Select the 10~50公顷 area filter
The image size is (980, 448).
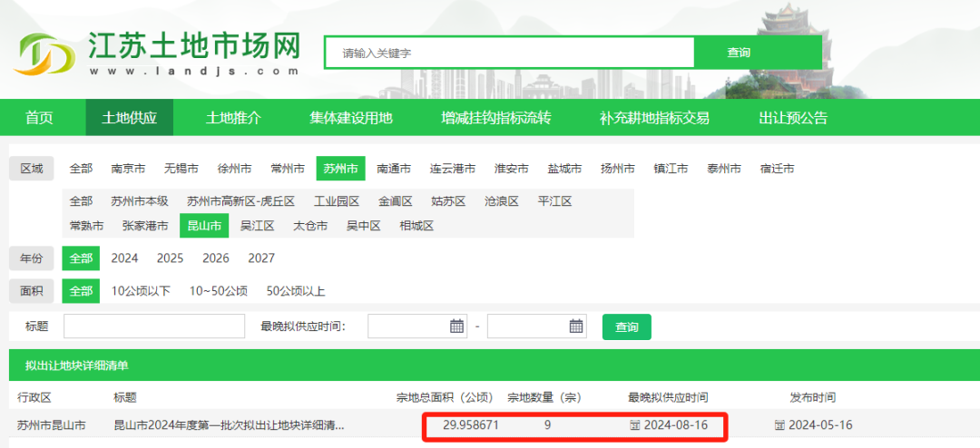218,291
